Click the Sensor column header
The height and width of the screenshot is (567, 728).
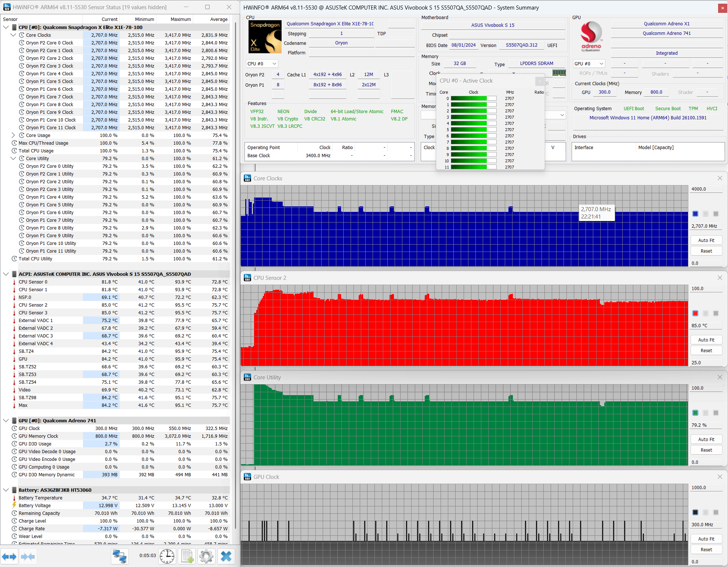[42, 19]
